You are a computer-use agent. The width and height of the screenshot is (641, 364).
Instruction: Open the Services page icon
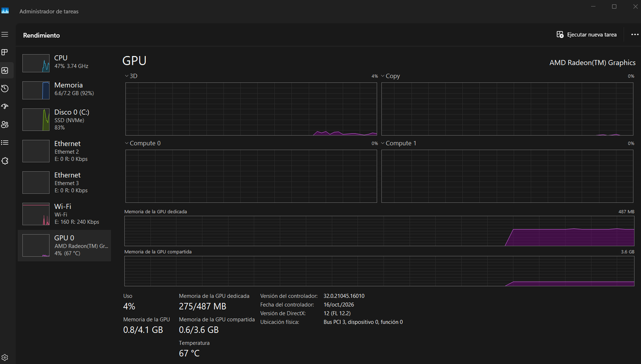(5, 161)
